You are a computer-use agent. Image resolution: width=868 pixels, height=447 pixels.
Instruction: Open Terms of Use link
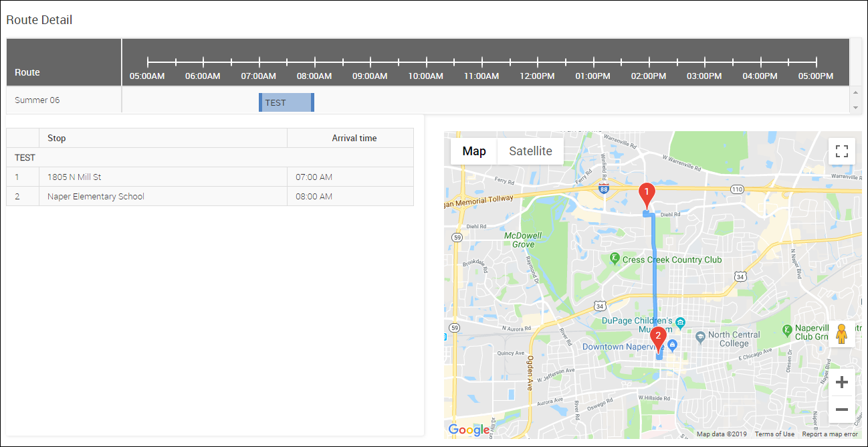point(774,434)
